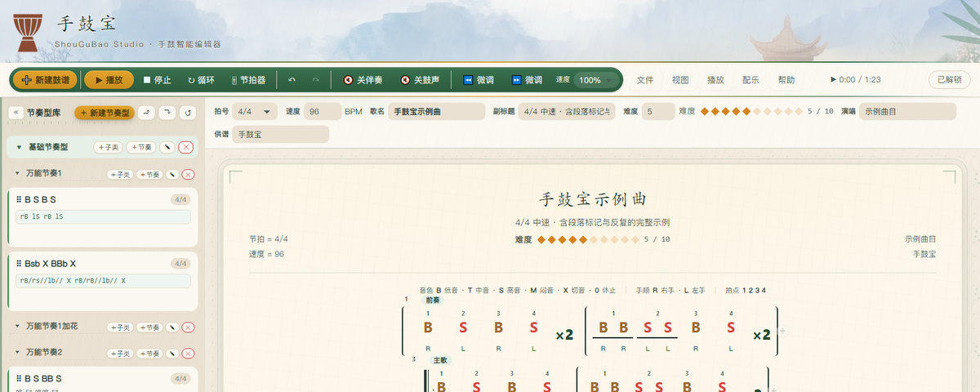Click the 新建节奏型 button
Image resolution: width=980 pixels, height=392 pixels.
click(105, 113)
